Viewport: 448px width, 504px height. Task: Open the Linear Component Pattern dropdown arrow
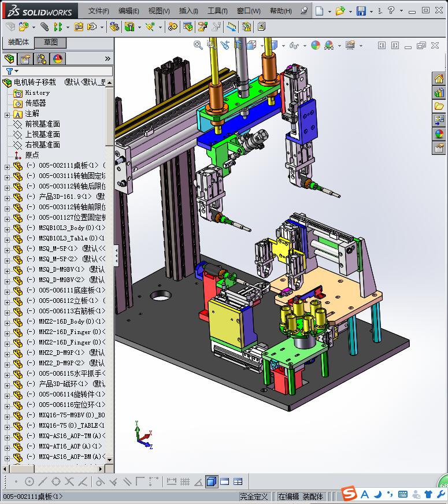coord(68,27)
